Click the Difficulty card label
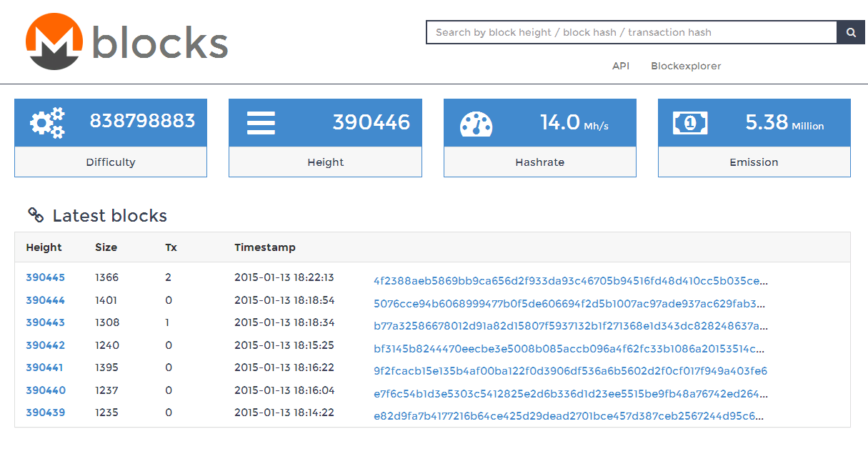 pyautogui.click(x=111, y=162)
